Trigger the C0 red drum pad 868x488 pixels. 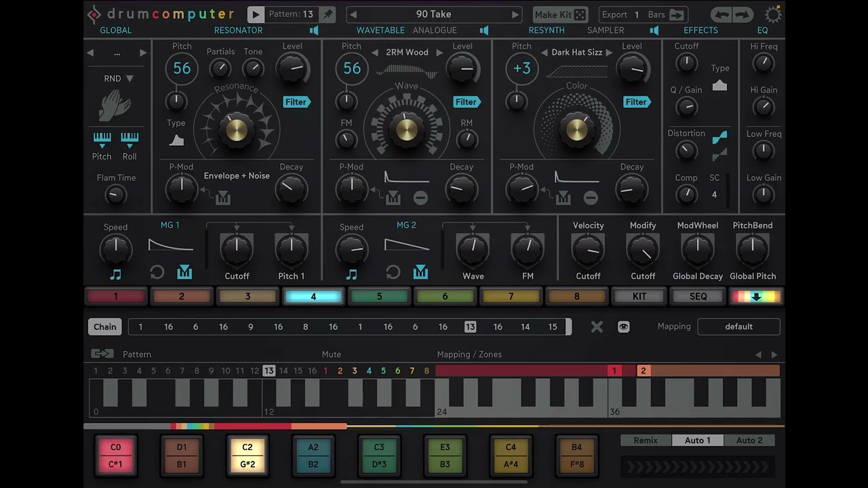coord(115,455)
